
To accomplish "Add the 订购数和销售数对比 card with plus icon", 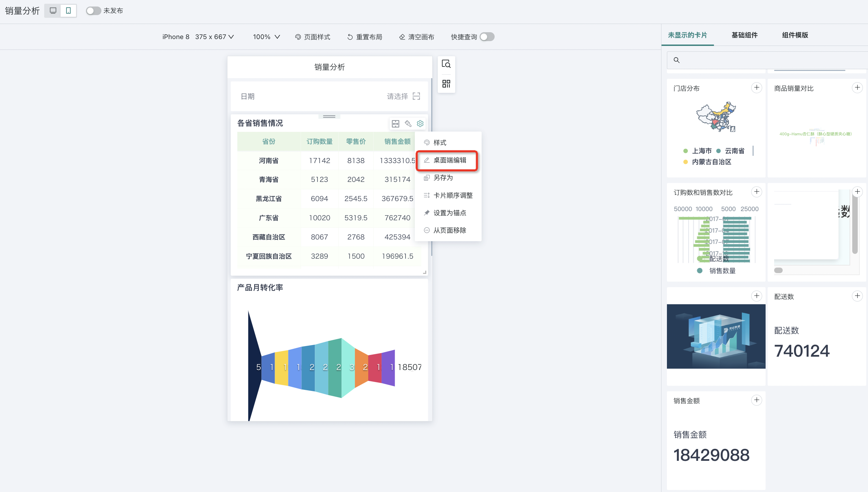I will coord(757,192).
